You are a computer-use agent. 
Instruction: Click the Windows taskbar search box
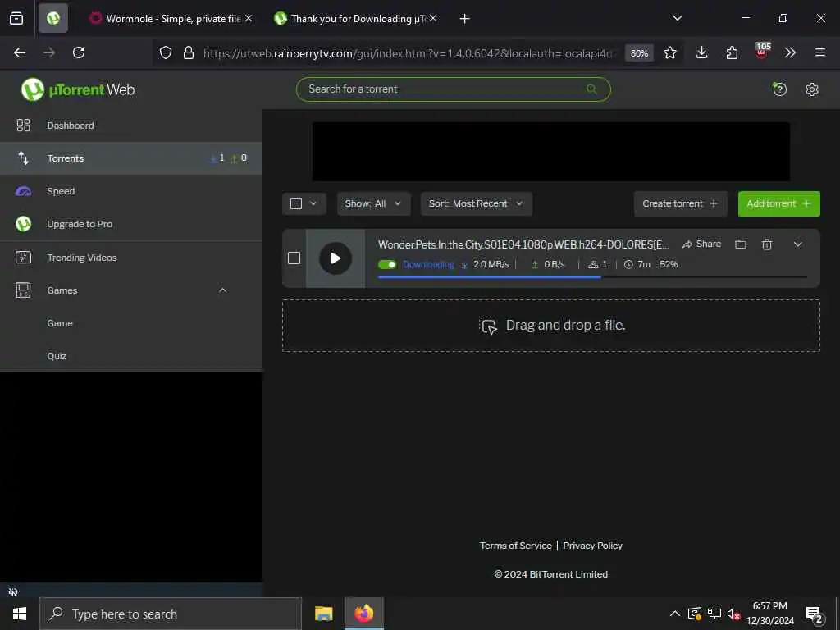[171, 614]
